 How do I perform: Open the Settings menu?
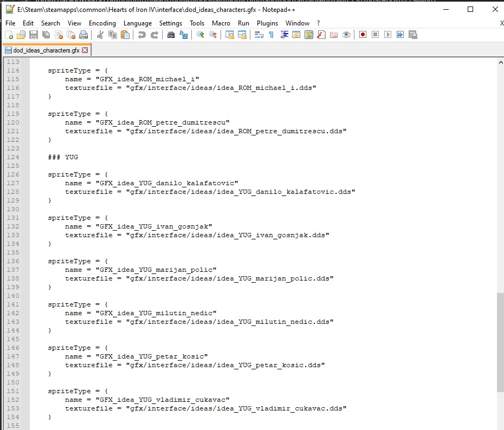(x=171, y=23)
